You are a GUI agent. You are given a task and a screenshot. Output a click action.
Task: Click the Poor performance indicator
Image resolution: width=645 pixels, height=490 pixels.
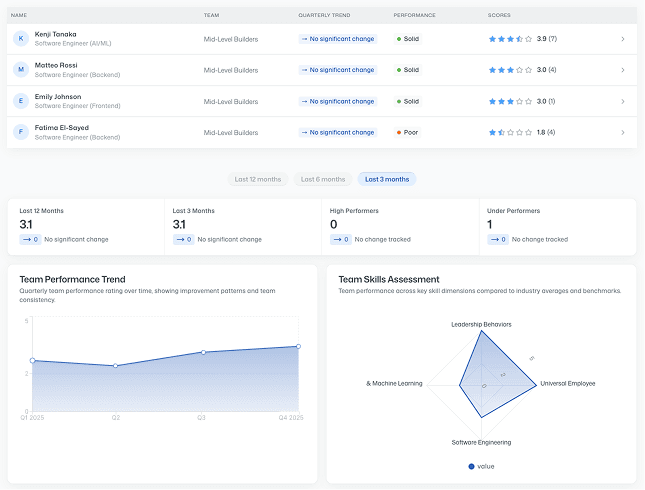[x=407, y=132]
